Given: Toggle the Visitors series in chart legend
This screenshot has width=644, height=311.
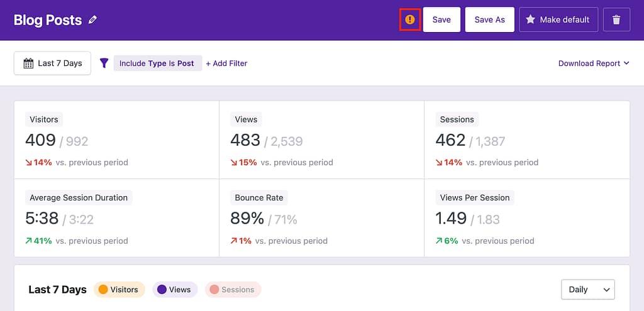Looking at the screenshot, I should pyautogui.click(x=119, y=290).
